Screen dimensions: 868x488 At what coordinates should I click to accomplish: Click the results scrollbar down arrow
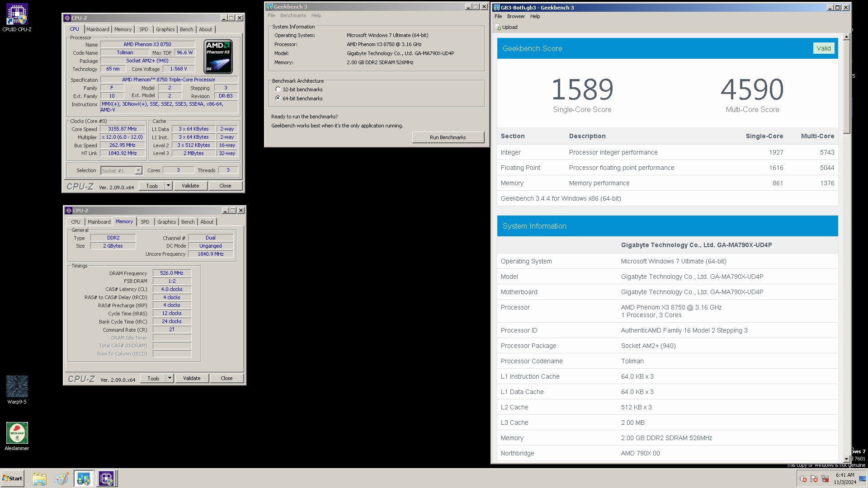tap(846, 459)
